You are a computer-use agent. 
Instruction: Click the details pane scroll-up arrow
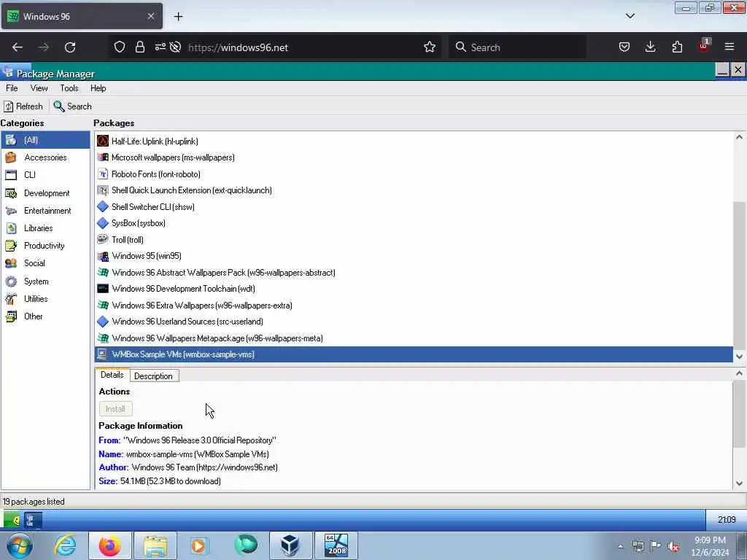point(740,373)
